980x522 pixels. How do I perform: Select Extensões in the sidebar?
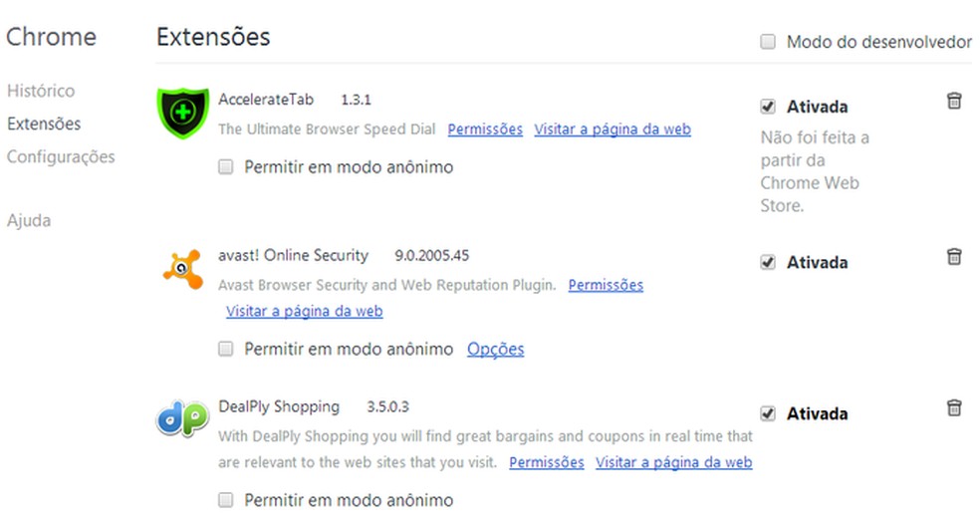click(x=44, y=124)
